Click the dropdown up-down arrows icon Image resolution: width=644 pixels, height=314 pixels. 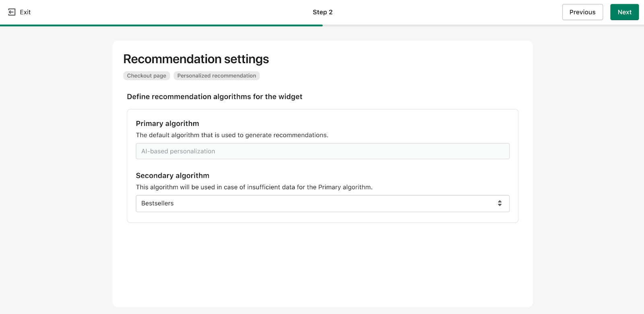[500, 203]
